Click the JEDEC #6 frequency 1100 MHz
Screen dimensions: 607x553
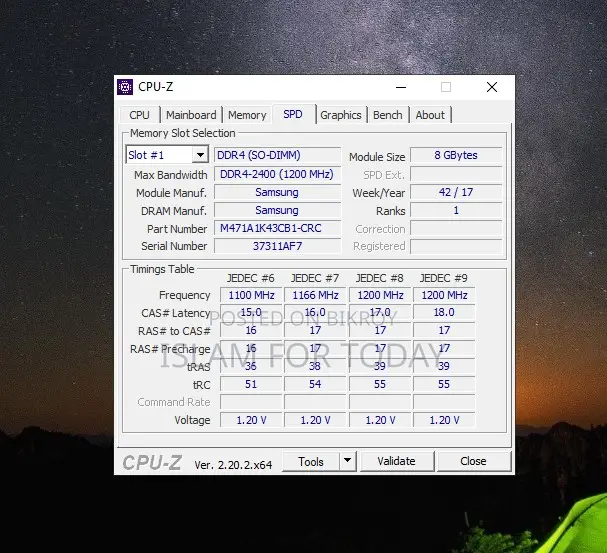pos(251,295)
